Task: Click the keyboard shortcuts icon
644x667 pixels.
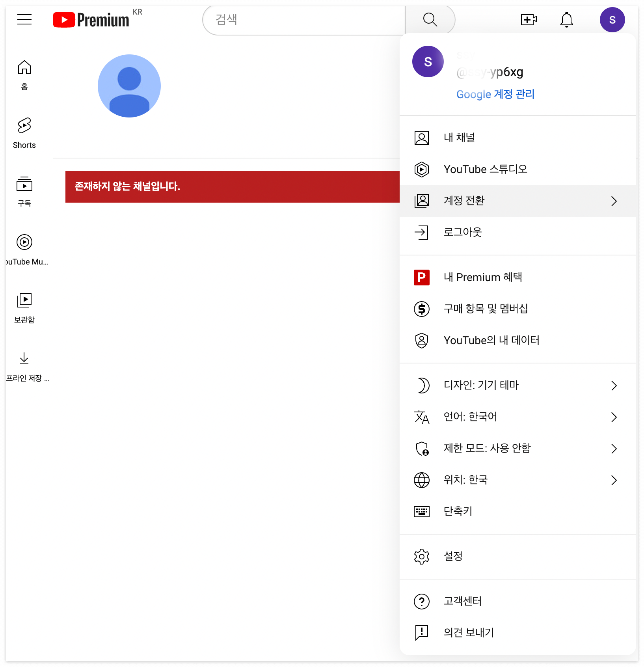Action: coord(422,512)
